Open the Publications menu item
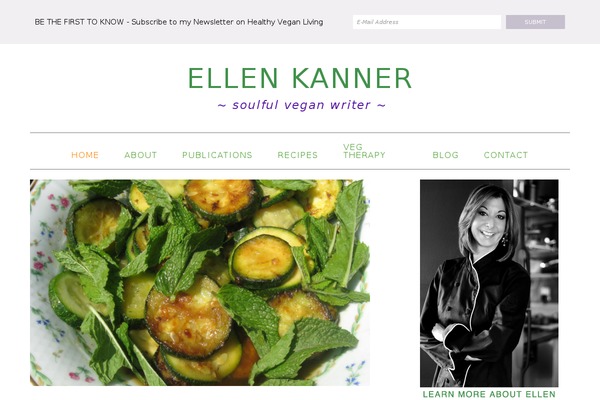 [217, 155]
